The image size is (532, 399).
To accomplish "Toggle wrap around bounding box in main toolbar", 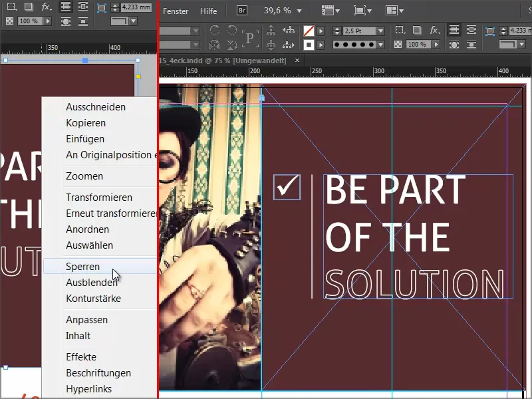I will coord(471,30).
